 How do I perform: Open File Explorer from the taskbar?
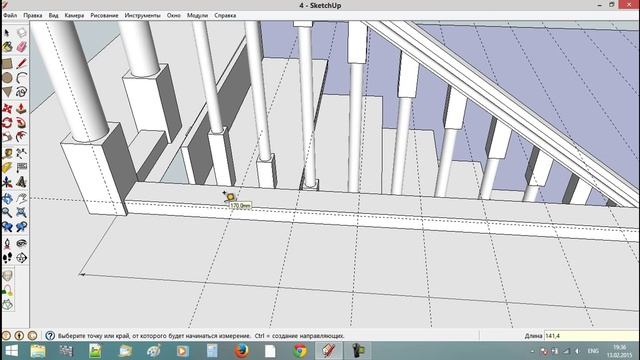tap(38, 351)
